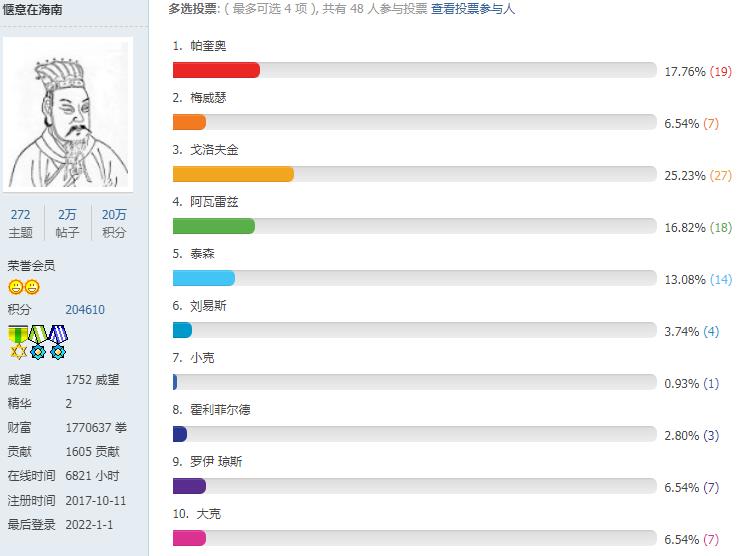The height and width of the screenshot is (556, 754).
Task: Click the 204610 points number link
Action: (x=85, y=309)
